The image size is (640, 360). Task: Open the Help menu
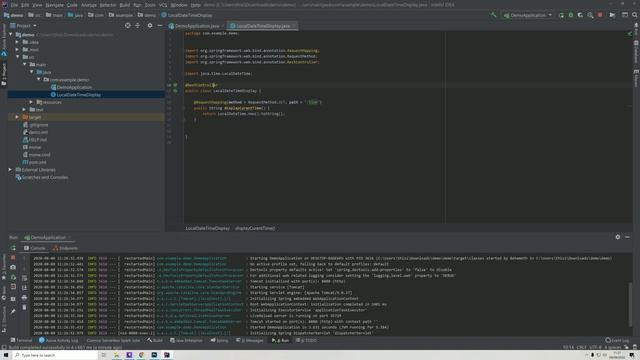[x=196, y=5]
